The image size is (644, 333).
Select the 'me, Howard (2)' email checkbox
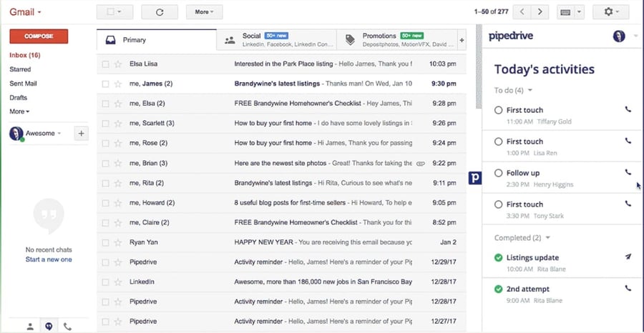[x=106, y=203]
